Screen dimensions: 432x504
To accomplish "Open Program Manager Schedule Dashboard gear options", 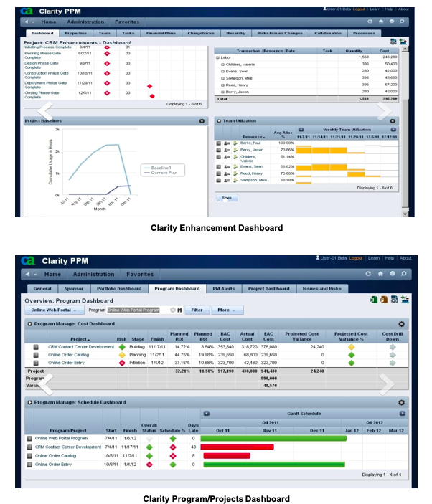I will click(401, 402).
